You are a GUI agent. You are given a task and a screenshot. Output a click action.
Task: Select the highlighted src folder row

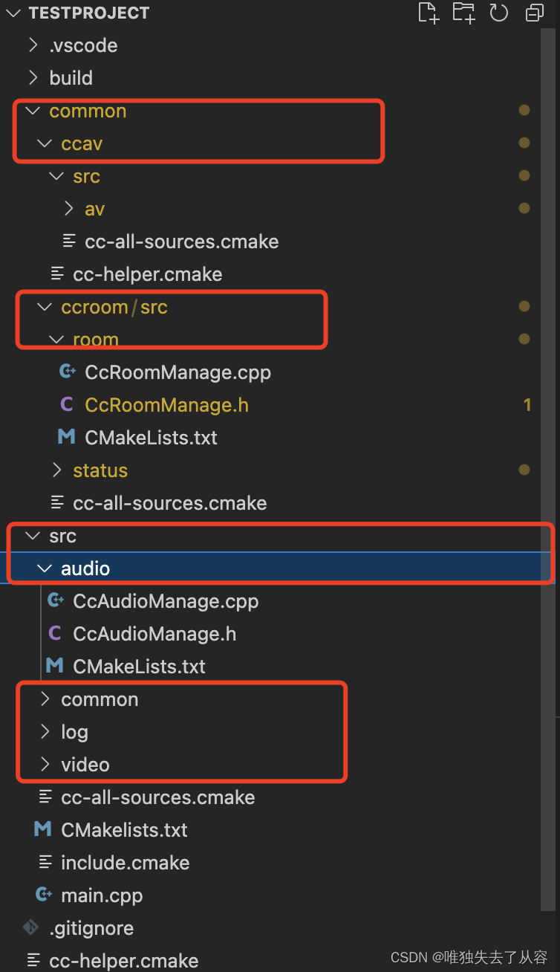pos(62,535)
